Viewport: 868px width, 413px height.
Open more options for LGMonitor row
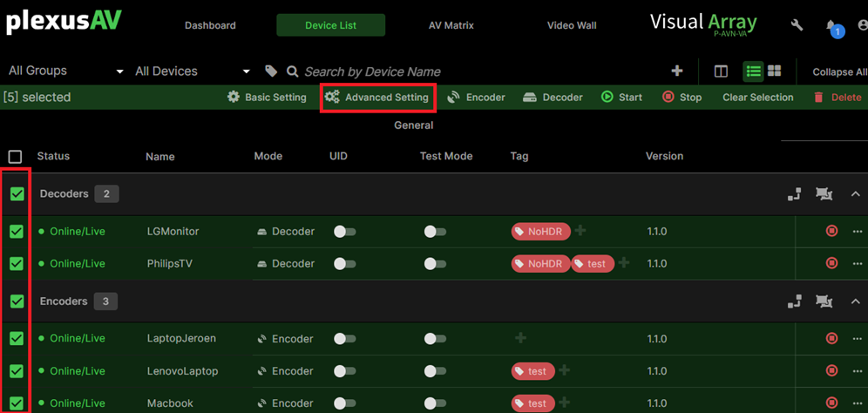tap(858, 232)
